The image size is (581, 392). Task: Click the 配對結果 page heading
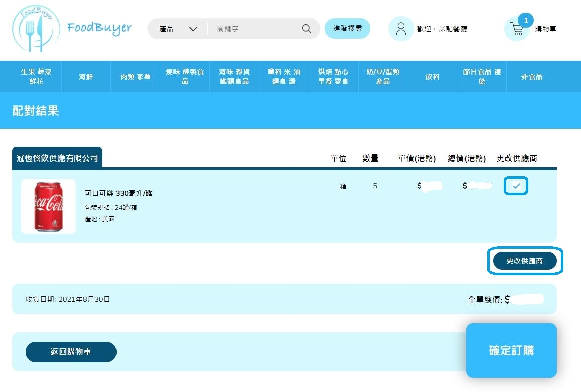pos(36,110)
